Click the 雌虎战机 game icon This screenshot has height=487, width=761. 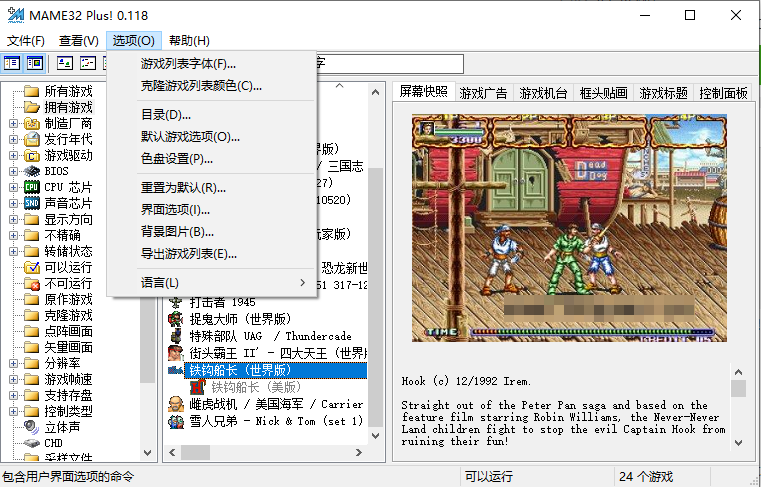176,404
